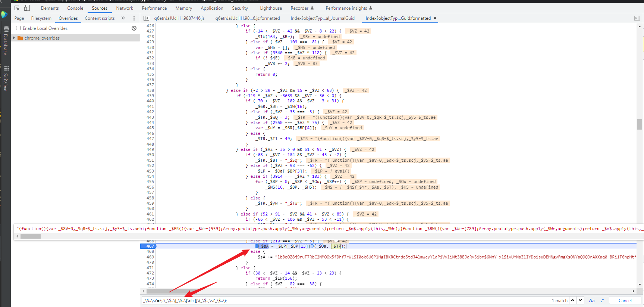Screen dimensions: 644x307
Task: Open the Database tool window
Action: [x=6, y=41]
